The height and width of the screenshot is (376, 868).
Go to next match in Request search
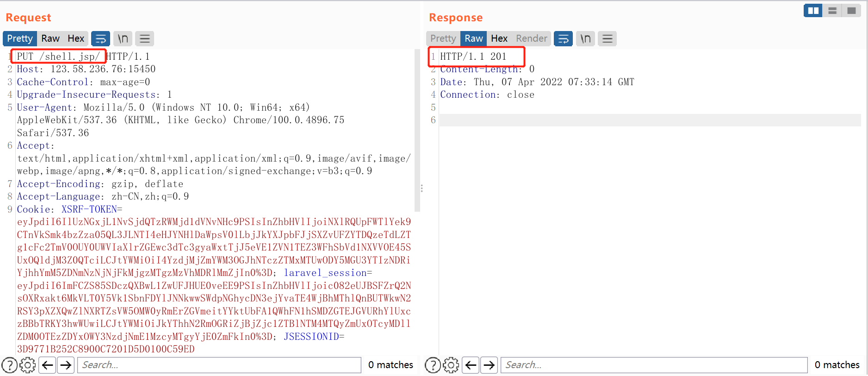[66, 365]
